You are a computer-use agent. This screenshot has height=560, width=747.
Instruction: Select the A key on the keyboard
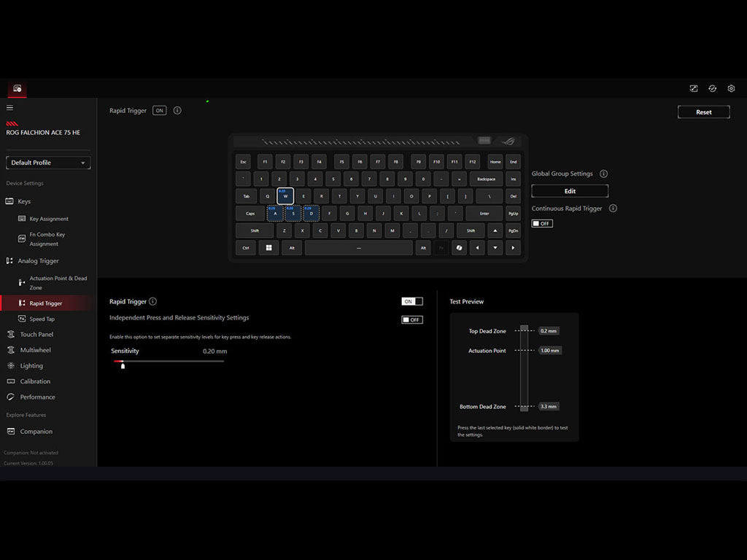click(275, 214)
